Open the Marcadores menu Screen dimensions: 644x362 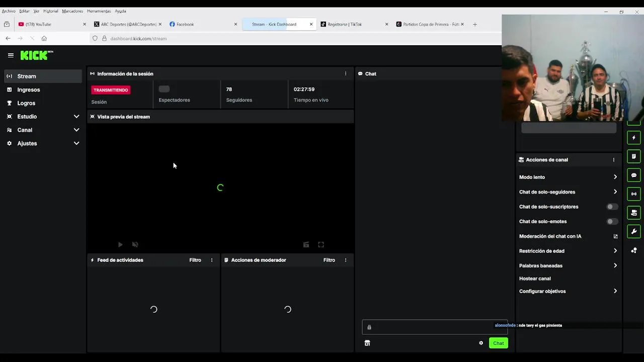click(72, 11)
